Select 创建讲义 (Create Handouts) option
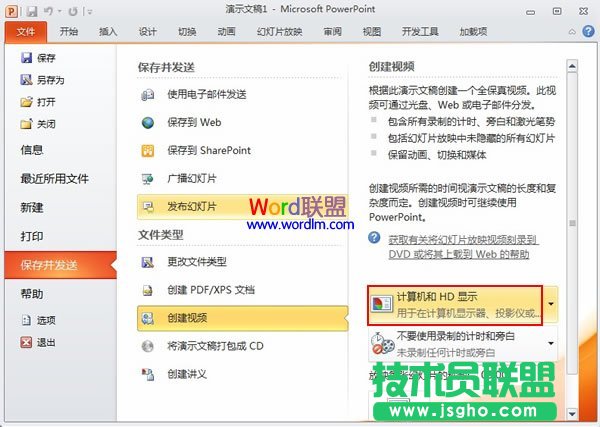Image resolution: width=600 pixels, height=427 pixels. click(190, 374)
